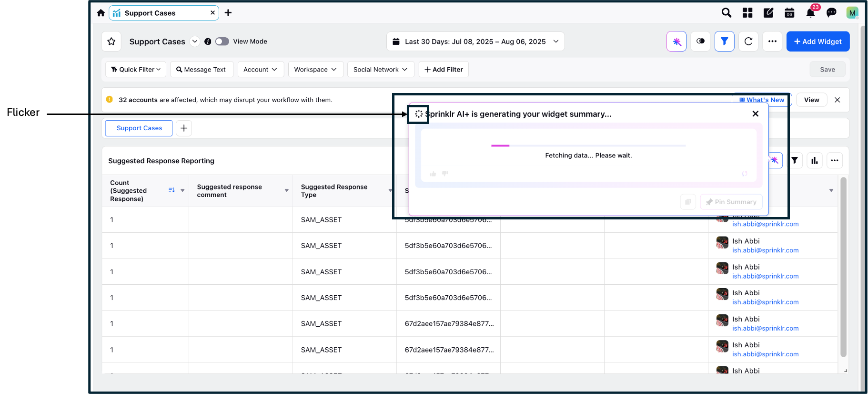This screenshot has height=394, width=868.
Task: Open the widget chart type icon
Action: (815, 160)
